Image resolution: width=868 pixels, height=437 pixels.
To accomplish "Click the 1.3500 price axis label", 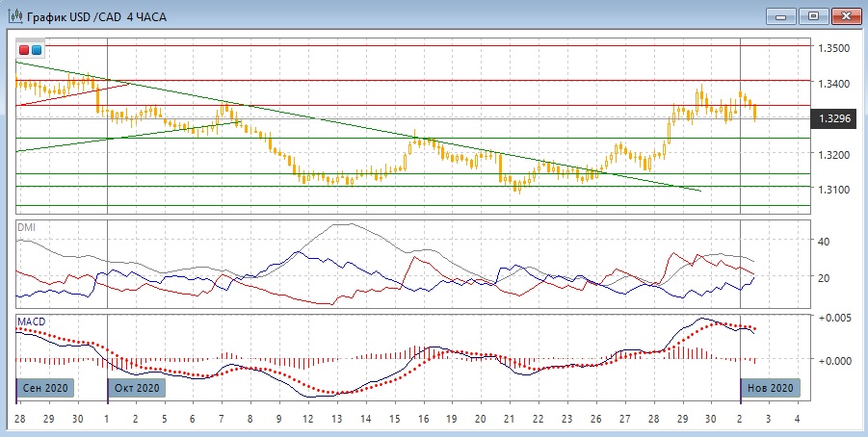I will point(832,47).
